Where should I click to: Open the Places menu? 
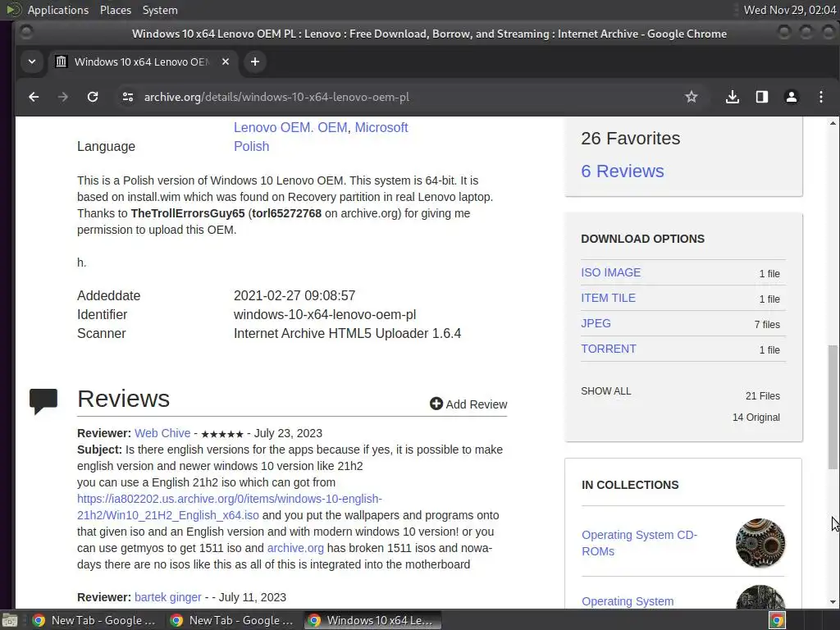115,10
